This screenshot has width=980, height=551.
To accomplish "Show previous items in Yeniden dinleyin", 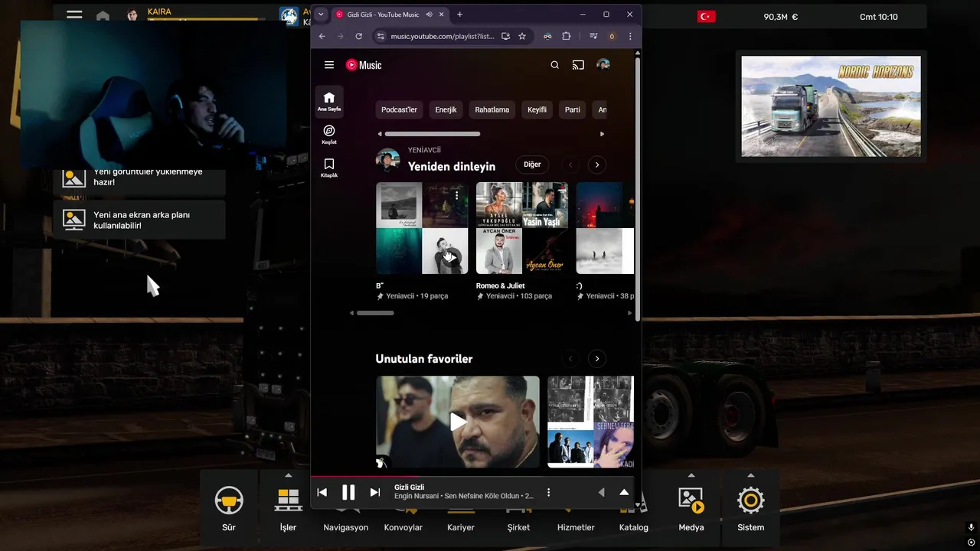I will pos(570,165).
